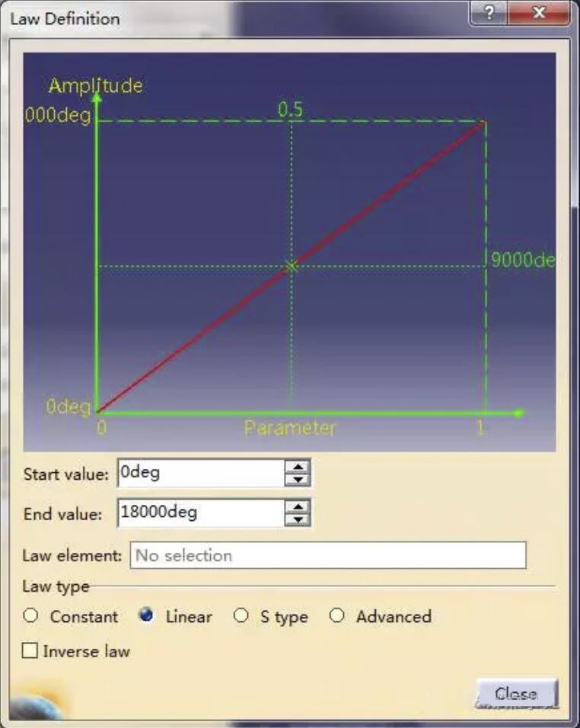580x728 pixels.
Task: Enable the Inverse law checkbox
Action: pyautogui.click(x=30, y=650)
